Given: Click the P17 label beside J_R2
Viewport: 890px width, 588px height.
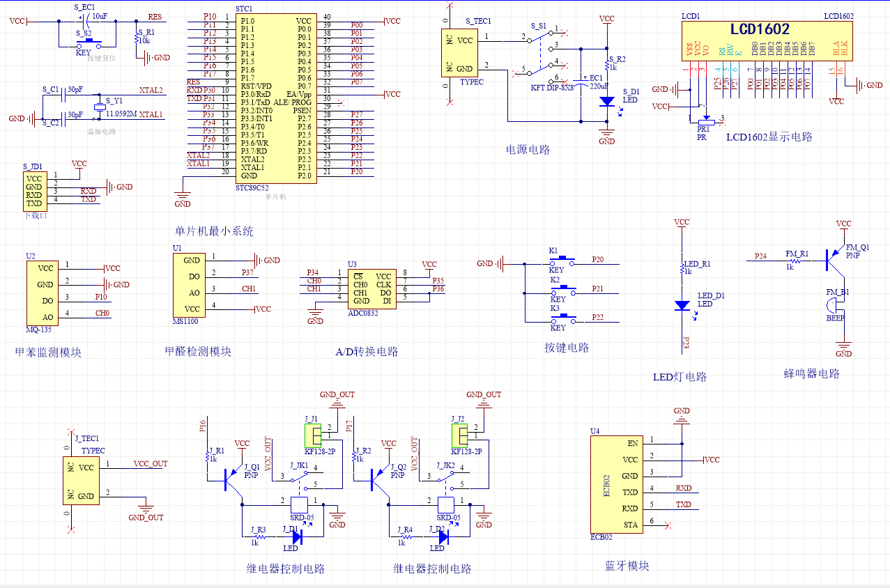Looking at the screenshot, I should pyautogui.click(x=350, y=426).
